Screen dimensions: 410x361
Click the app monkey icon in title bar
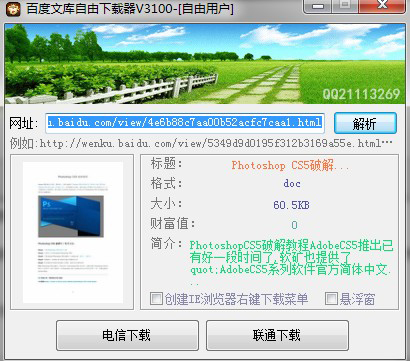tap(13, 8)
